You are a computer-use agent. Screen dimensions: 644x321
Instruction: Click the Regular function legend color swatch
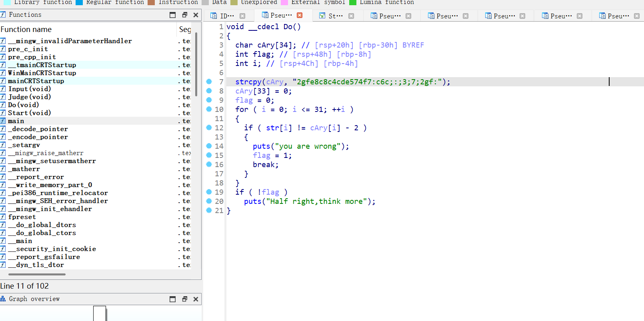click(x=79, y=2)
